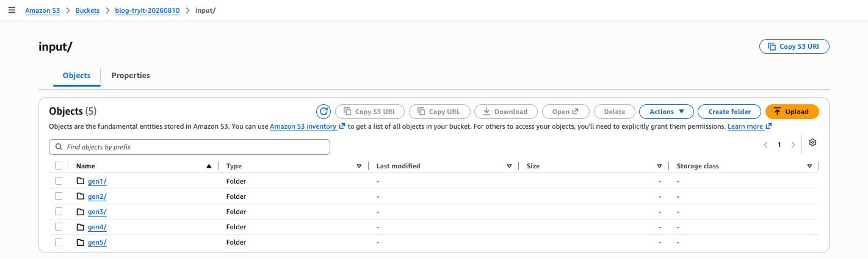Click the gen2/ folder icon
The height and width of the screenshot is (258, 868).
click(81, 196)
